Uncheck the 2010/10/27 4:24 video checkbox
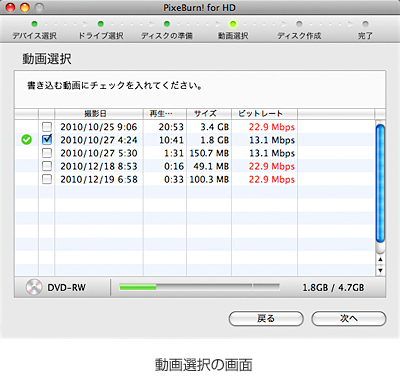This screenshot has width=400, height=387. [47, 139]
